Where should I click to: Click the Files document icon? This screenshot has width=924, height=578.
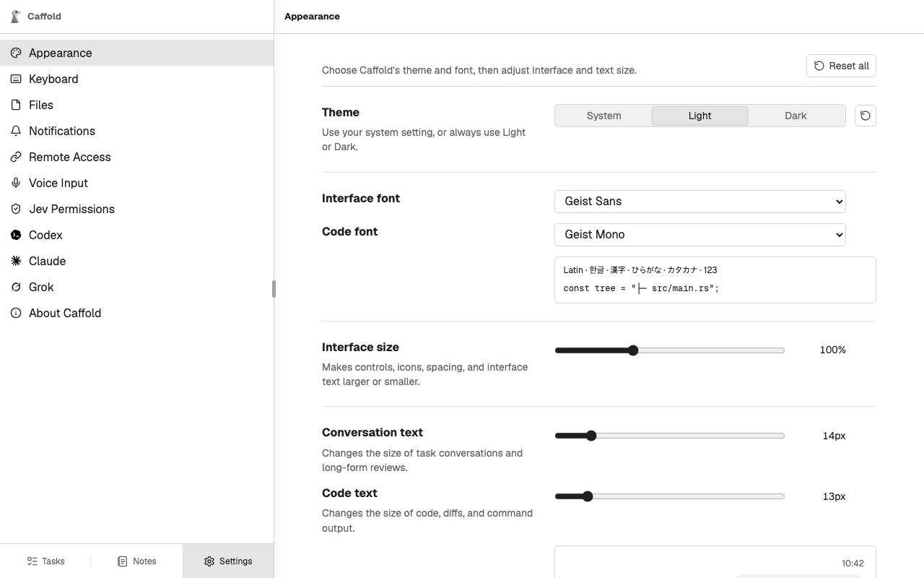[16, 105]
